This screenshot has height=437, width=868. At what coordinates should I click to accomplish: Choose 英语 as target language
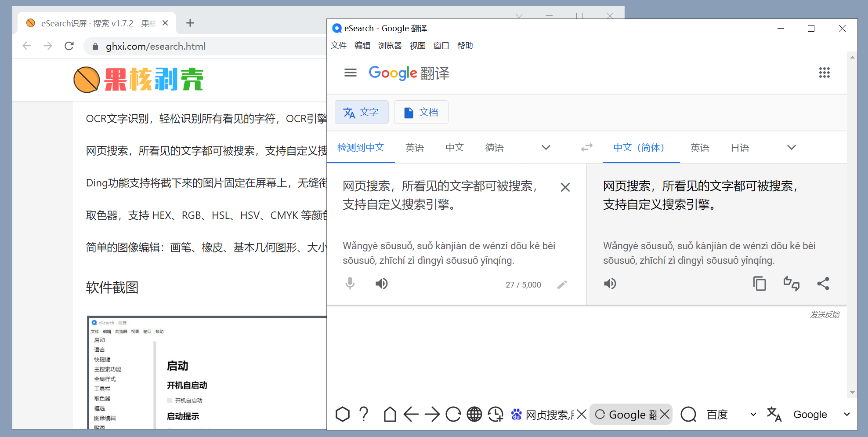coord(699,147)
